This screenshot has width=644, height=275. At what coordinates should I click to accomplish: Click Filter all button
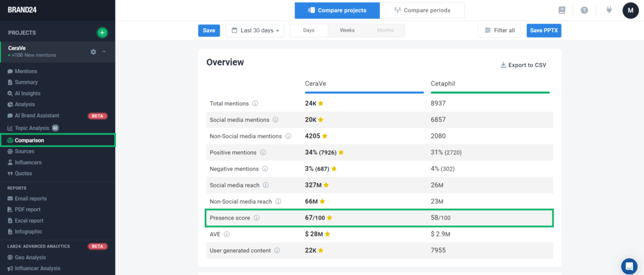pos(500,30)
